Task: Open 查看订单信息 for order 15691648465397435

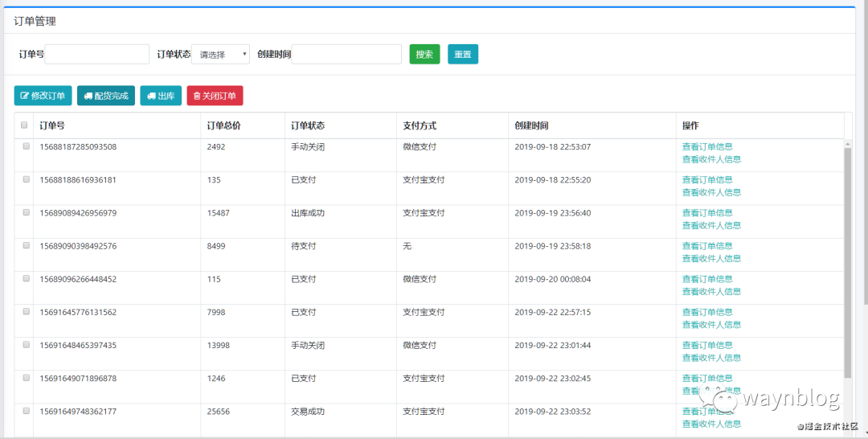Action: point(707,345)
